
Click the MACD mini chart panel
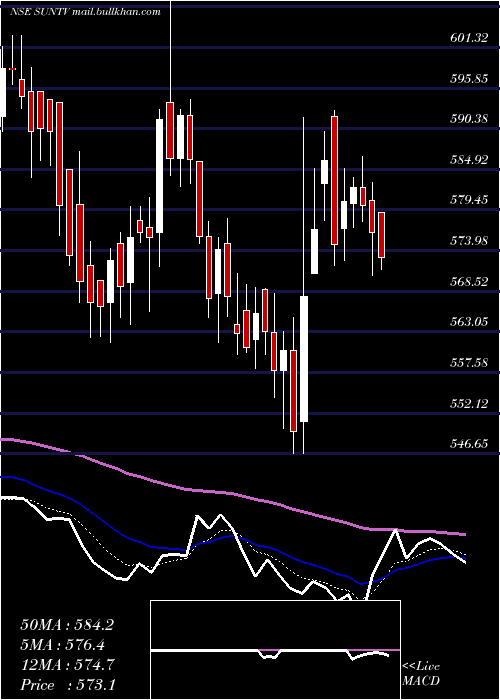pos(275,650)
